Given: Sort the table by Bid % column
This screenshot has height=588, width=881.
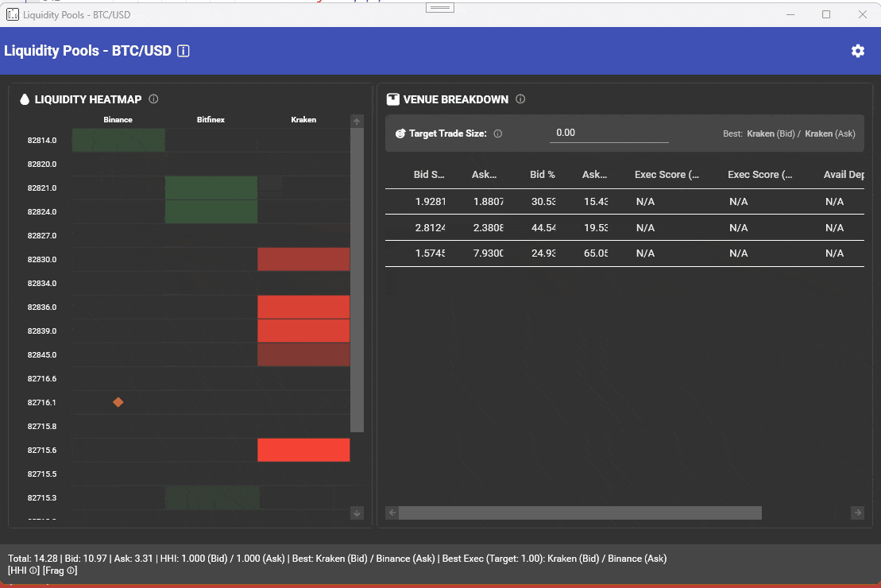Looking at the screenshot, I should (543, 174).
